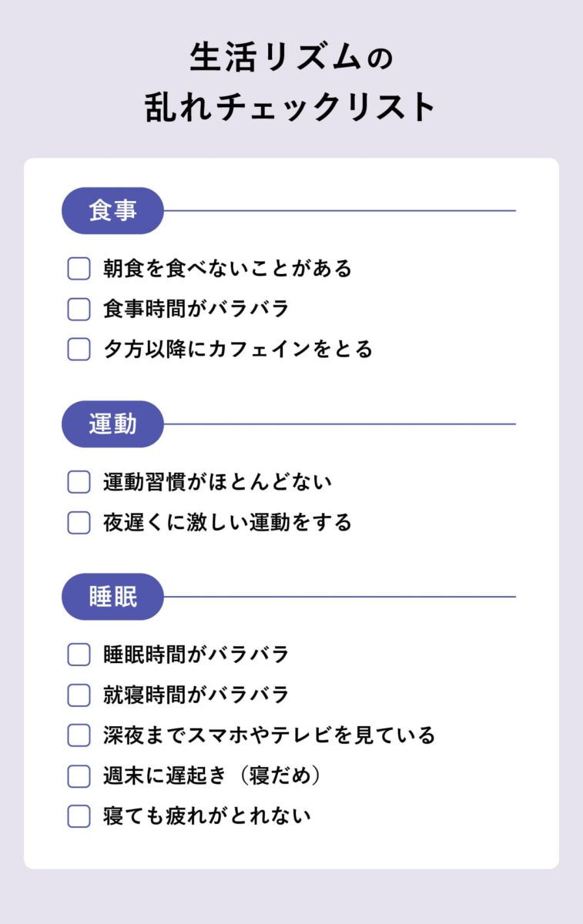Screen dimensions: 583x924
Task: Click the divider line beside 睡眠
Action: pyautogui.click(x=340, y=596)
